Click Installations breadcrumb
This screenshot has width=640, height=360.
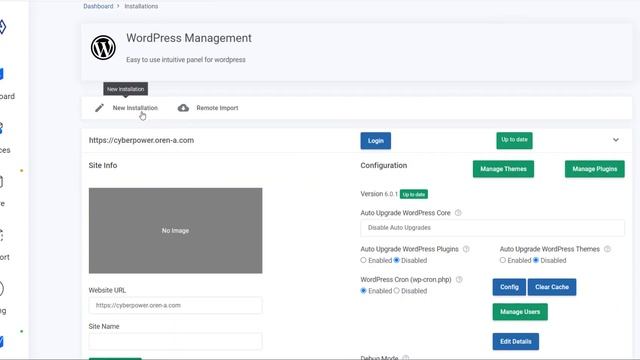click(x=141, y=6)
